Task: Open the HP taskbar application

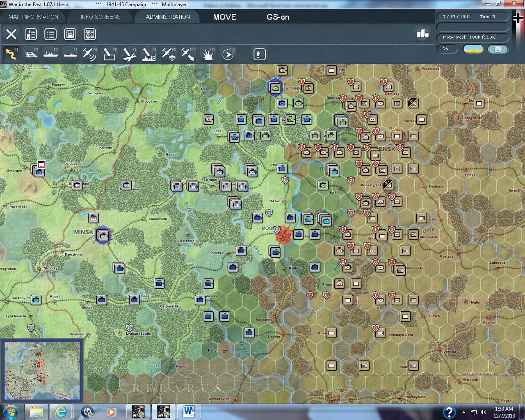Action: coord(87,412)
